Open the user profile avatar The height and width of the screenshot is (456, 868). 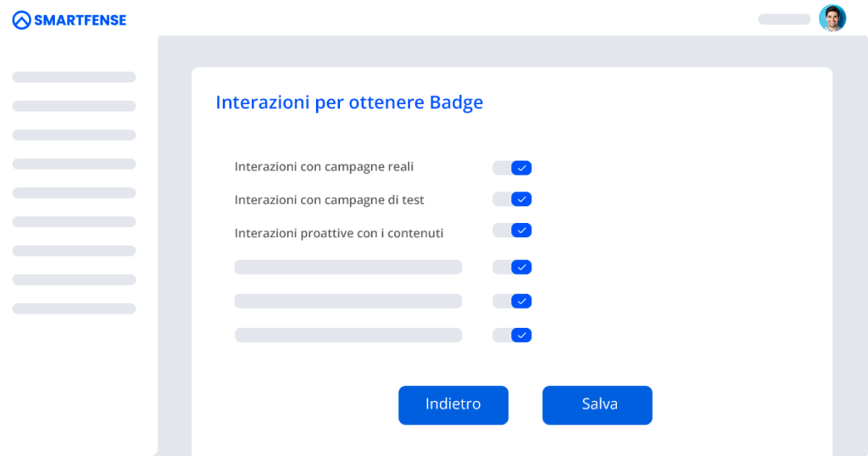(832, 19)
